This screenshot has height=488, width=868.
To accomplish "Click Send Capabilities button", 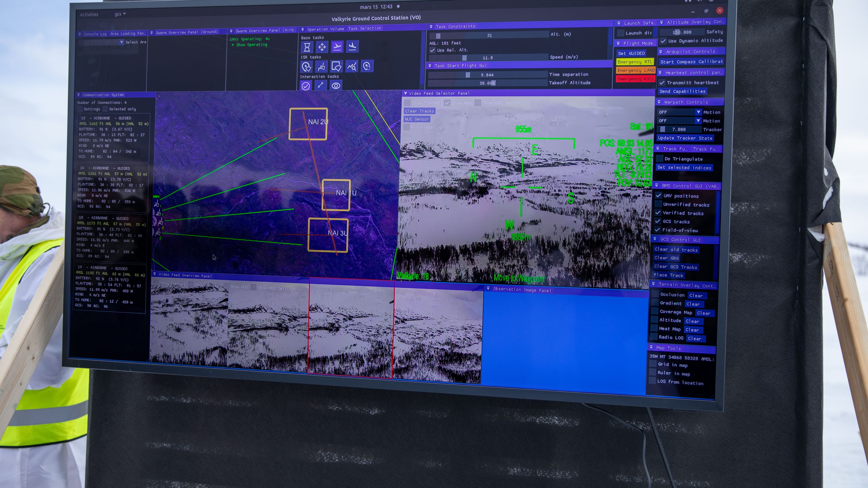I will tap(682, 91).
